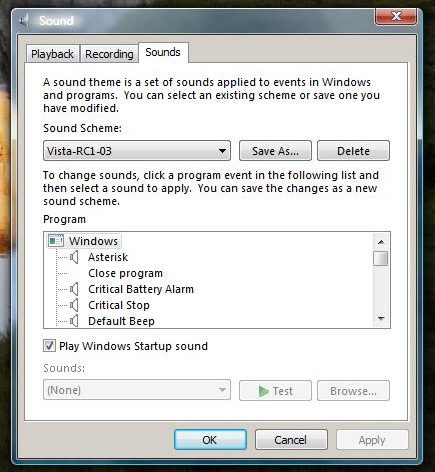Click the Delete scheme button
The image size is (435, 472).
pos(353,151)
